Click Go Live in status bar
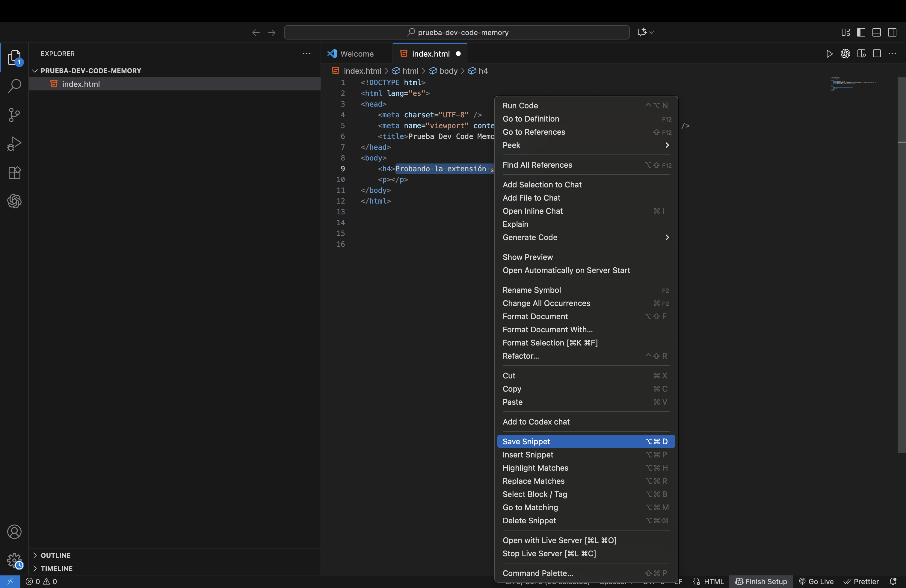This screenshot has height=588, width=906. (x=816, y=581)
